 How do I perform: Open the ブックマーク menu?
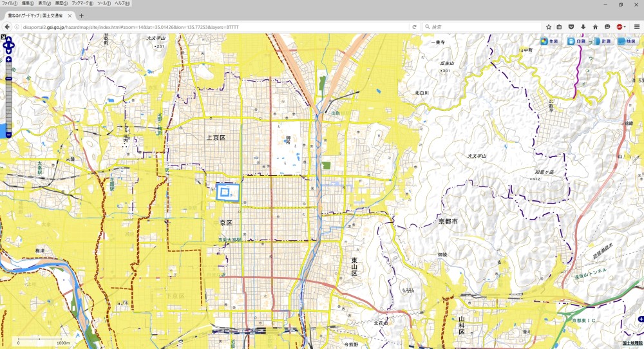[82, 4]
